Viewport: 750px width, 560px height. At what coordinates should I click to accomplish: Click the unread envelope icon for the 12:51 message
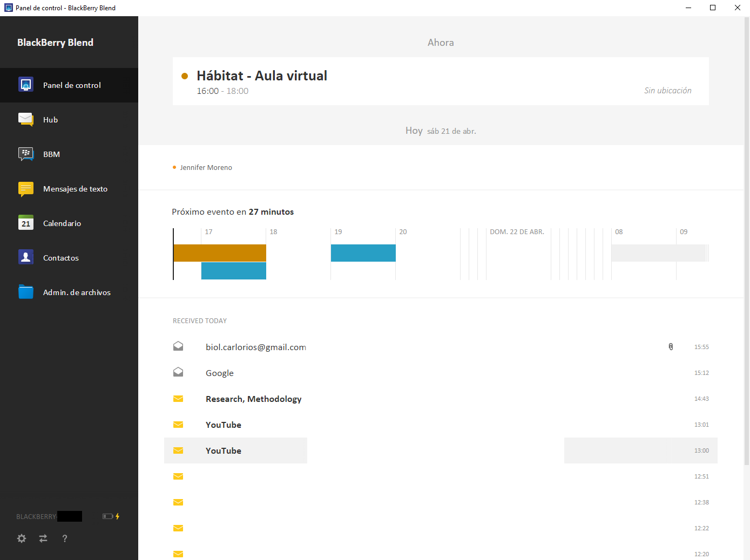pos(178,476)
